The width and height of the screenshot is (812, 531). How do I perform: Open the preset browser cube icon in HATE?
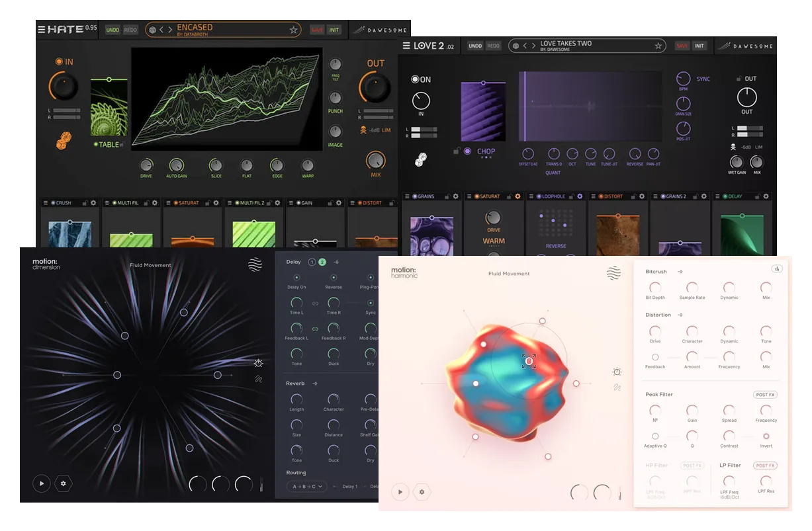(x=153, y=30)
